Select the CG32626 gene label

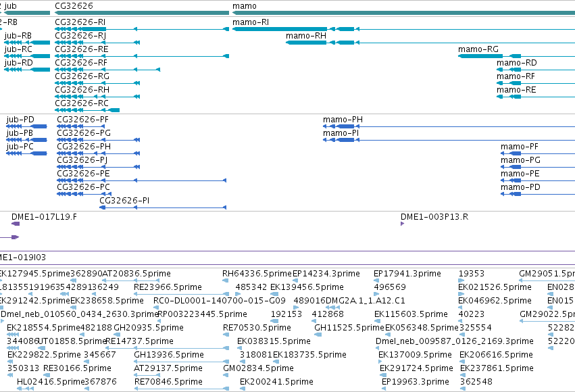tap(74, 6)
